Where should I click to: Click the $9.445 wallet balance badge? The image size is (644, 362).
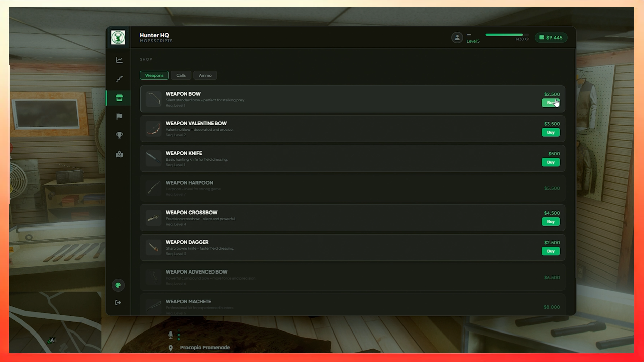pos(551,38)
